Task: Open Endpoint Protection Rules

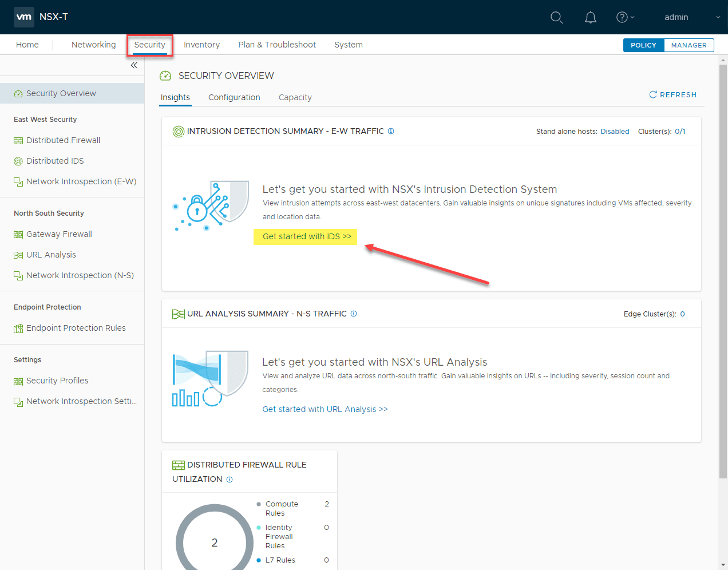Action: (76, 327)
